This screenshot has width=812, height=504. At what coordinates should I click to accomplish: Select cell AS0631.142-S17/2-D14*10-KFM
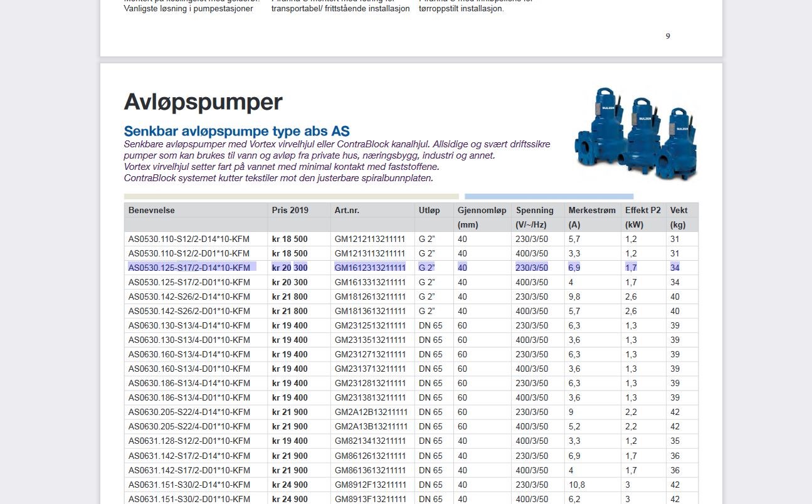[189, 456]
